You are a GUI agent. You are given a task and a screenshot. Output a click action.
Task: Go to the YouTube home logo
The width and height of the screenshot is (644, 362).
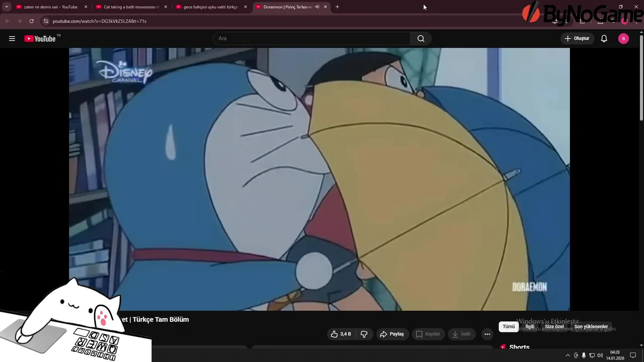[x=40, y=39]
